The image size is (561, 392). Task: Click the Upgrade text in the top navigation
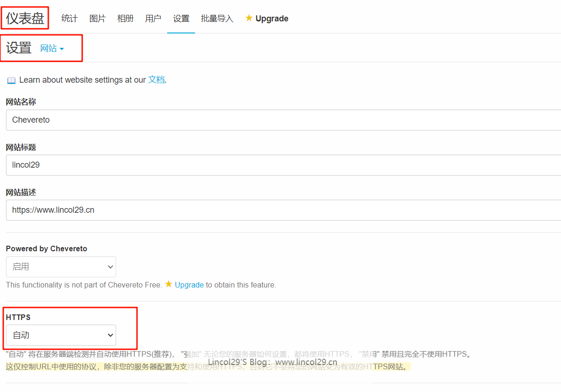(x=272, y=19)
